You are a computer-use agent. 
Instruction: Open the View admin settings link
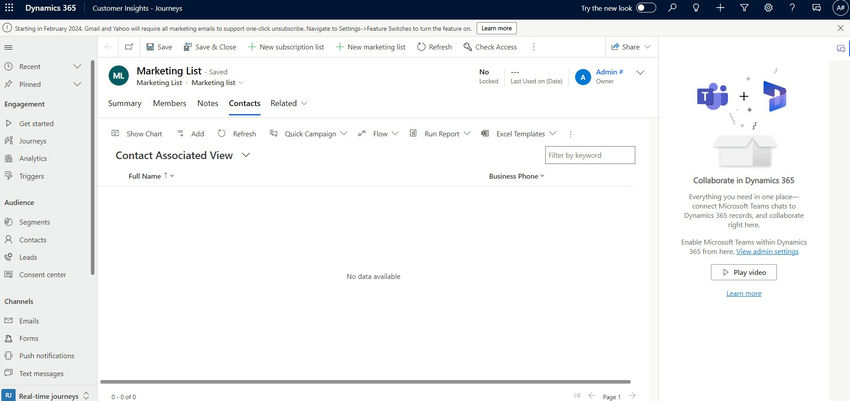point(767,252)
